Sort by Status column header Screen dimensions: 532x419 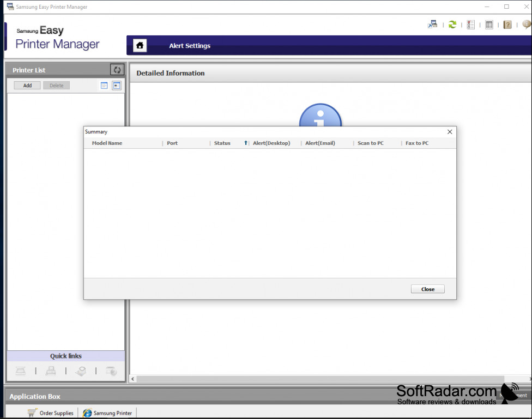point(222,143)
